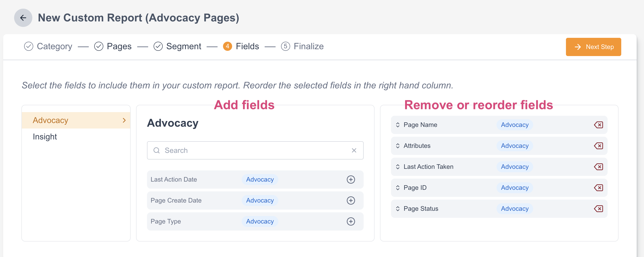Clear the search box with X
The width and height of the screenshot is (644, 257).
354,150
